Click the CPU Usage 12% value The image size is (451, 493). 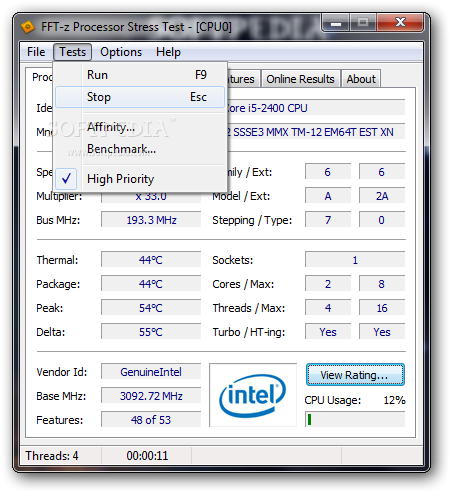coord(394,400)
